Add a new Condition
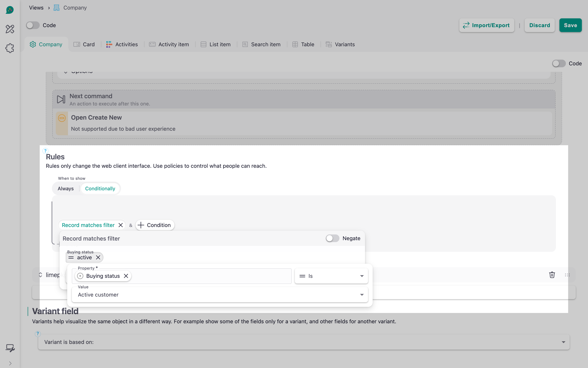The image size is (588, 368). [155, 225]
